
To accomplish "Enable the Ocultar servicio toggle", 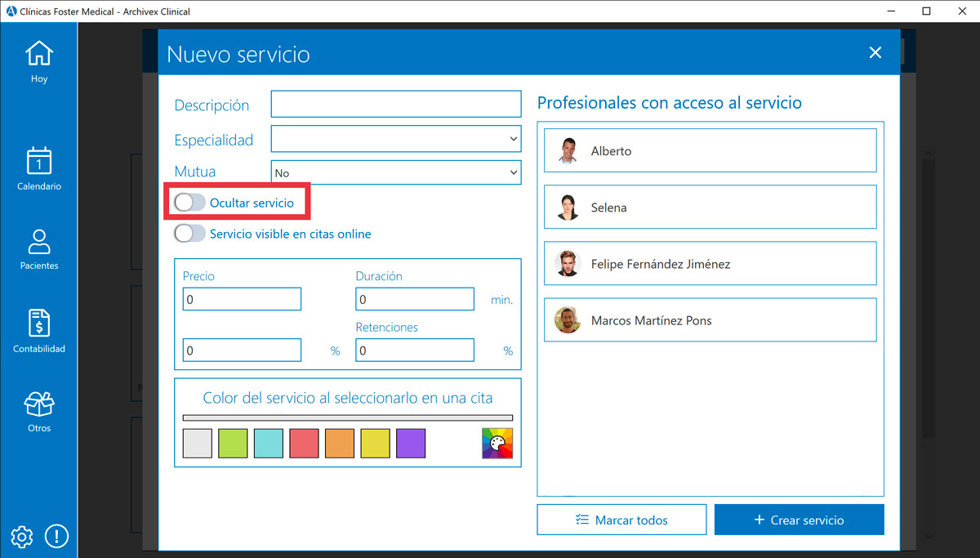I will (x=189, y=201).
